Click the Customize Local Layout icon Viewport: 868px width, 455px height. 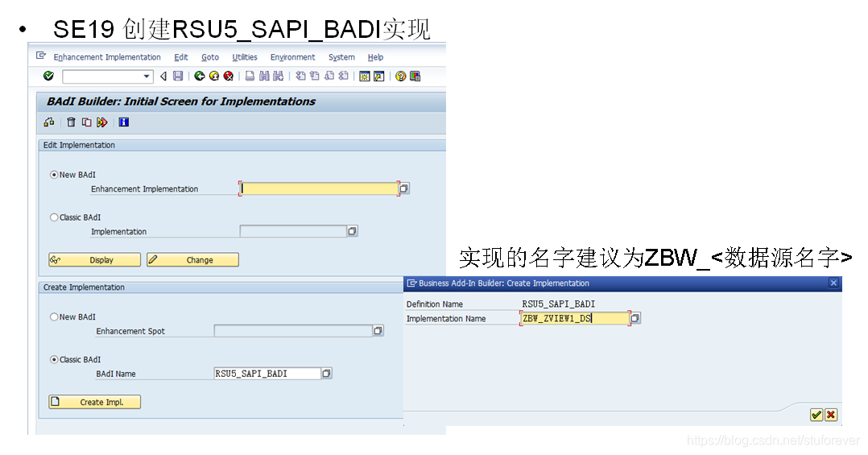coord(415,77)
